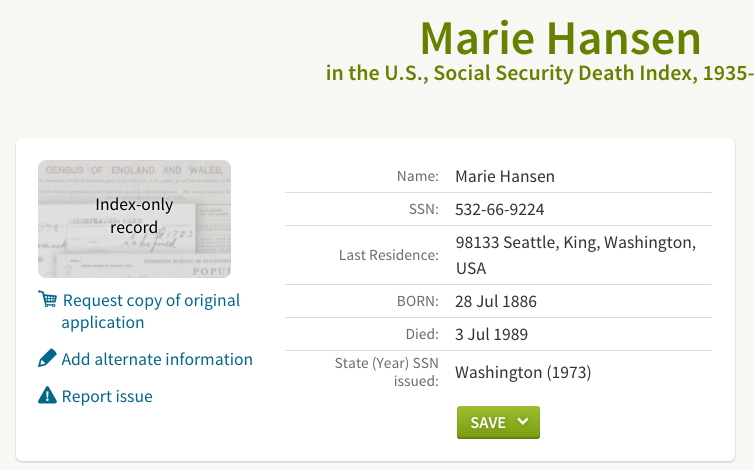Open the Report issue link

(107, 396)
